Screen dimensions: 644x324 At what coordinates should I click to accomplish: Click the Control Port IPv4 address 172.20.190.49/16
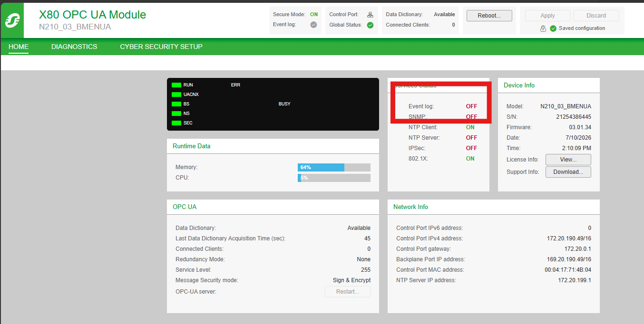point(569,238)
